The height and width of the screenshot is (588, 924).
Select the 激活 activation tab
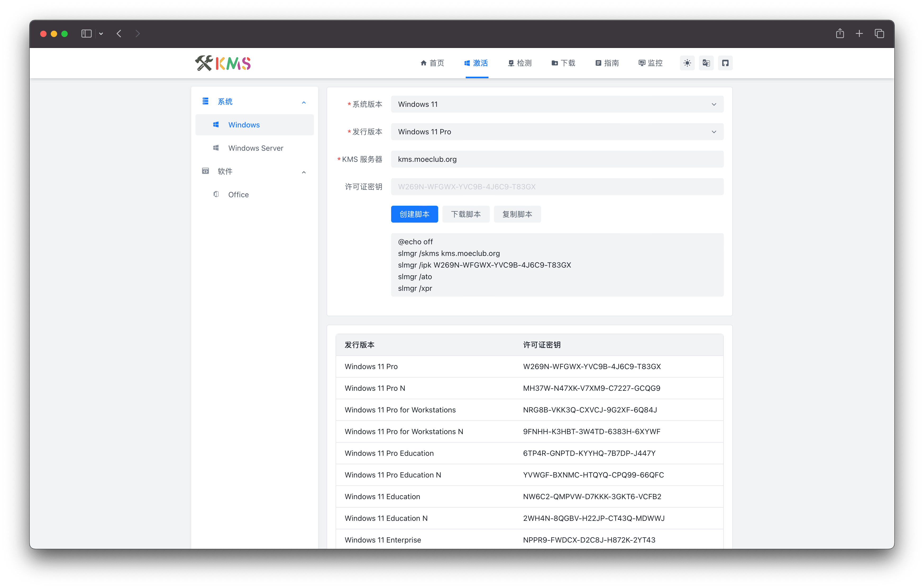click(476, 63)
